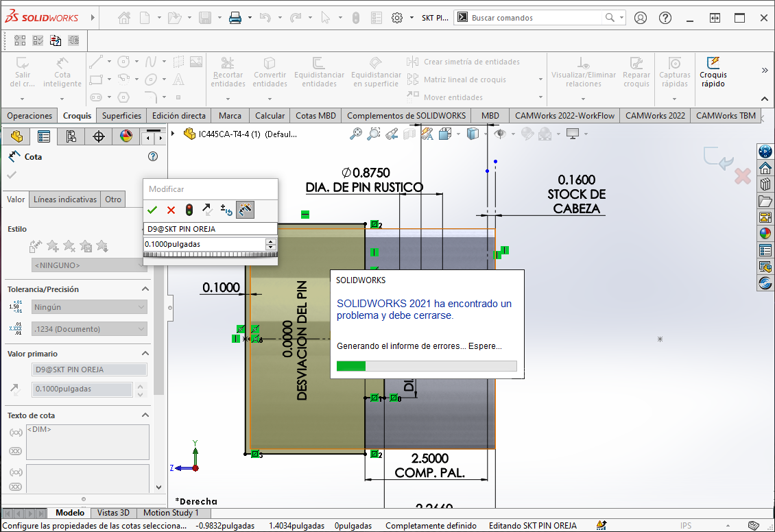
Task: Click the Reparar croquis button
Action: coord(636,72)
